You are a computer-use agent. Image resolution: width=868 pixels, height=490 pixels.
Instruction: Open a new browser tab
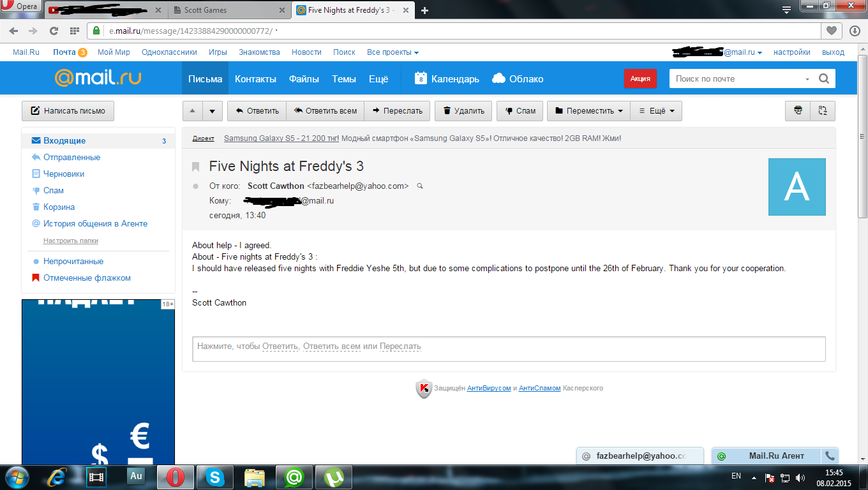tap(425, 10)
